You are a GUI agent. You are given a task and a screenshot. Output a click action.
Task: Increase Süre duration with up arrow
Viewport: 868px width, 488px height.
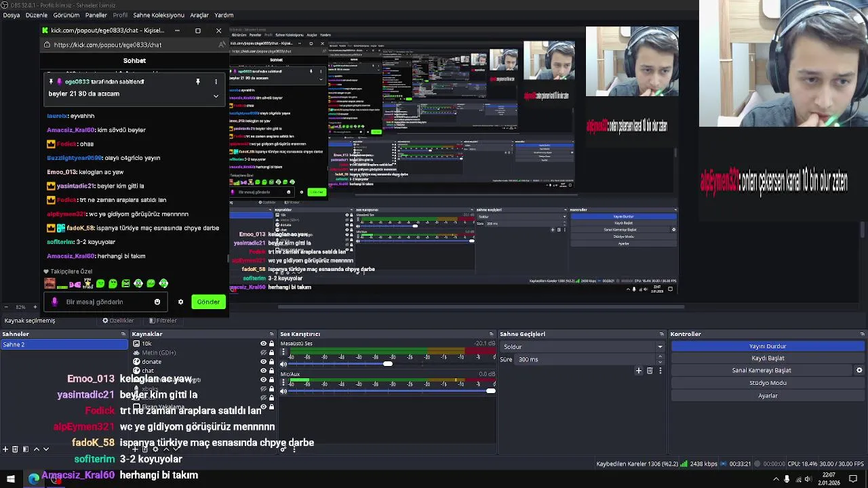660,357
